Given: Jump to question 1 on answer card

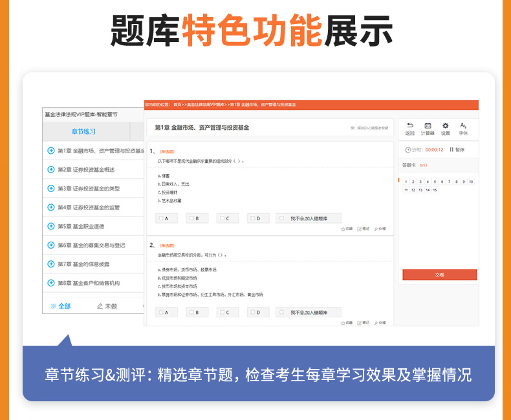Looking at the screenshot, I should click(x=406, y=182).
